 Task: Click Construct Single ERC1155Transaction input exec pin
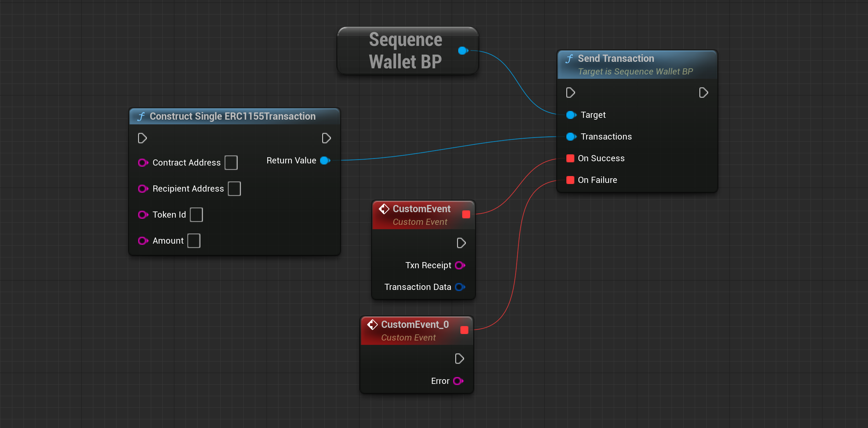click(142, 138)
